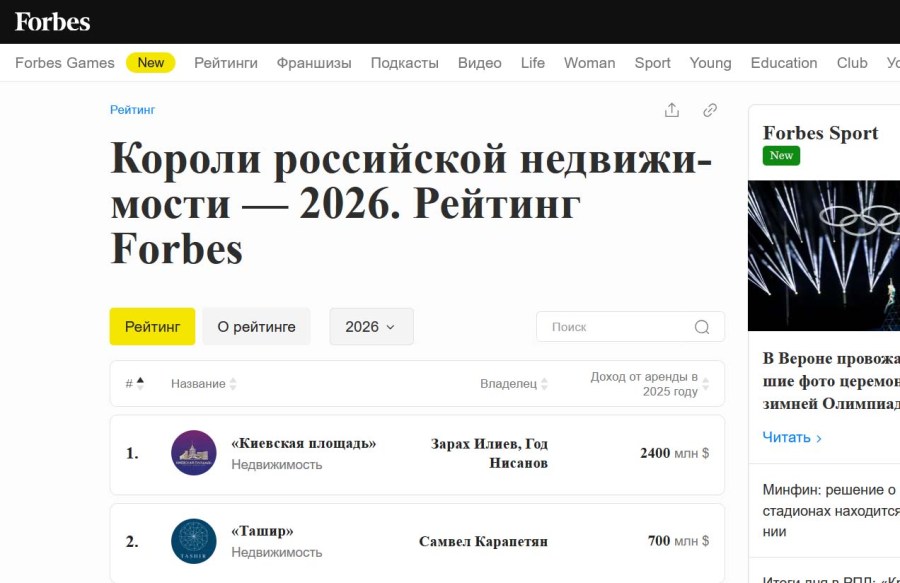Select the yellow Рейтинг tab
900x583 pixels.
click(152, 327)
